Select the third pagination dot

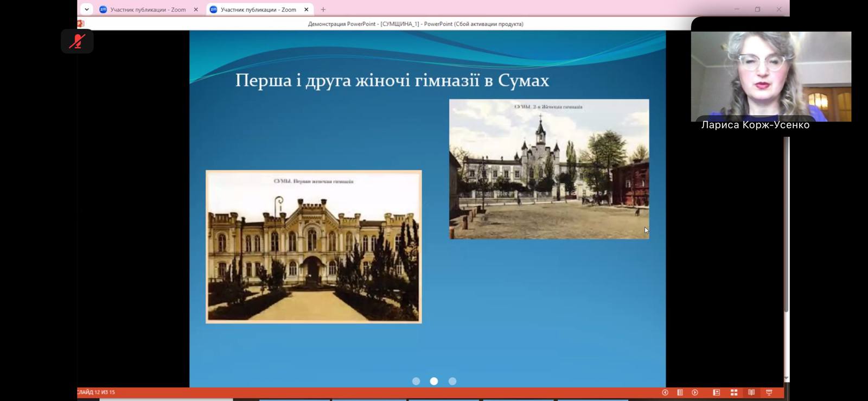click(452, 381)
